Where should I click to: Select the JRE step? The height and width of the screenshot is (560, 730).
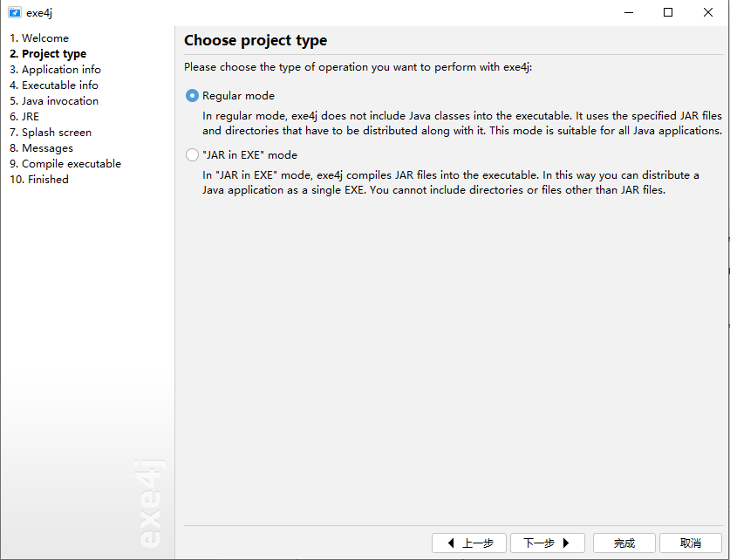[x=24, y=117]
